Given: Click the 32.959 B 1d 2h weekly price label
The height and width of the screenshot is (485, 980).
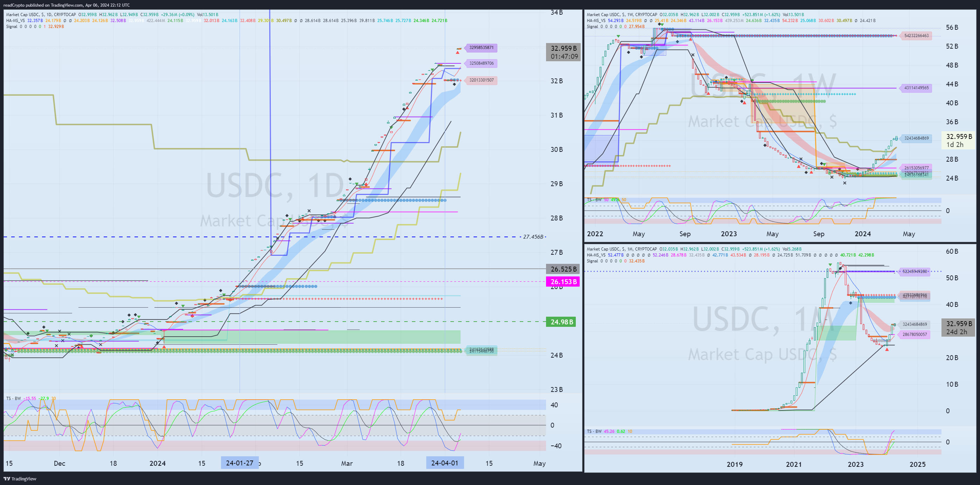Looking at the screenshot, I should (959, 141).
